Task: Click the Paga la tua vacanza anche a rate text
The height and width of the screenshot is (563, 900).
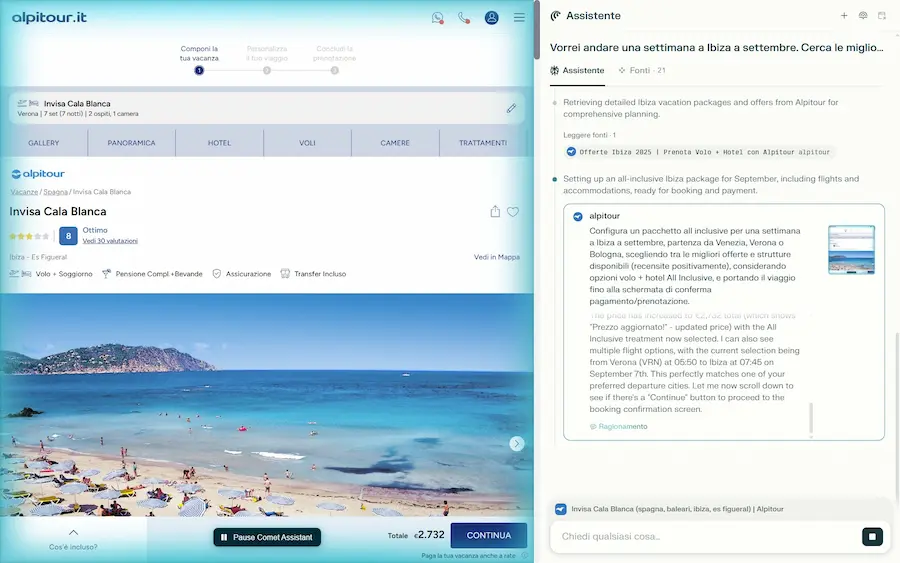Action: (468, 556)
